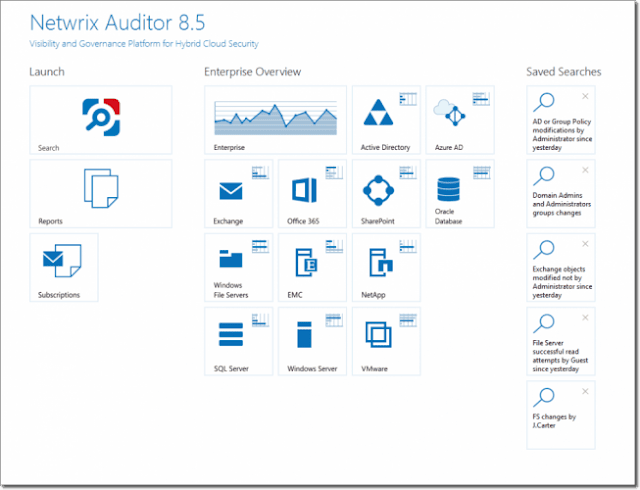Click the SharePoint label
Screen dimensions: 640x490
378,221
